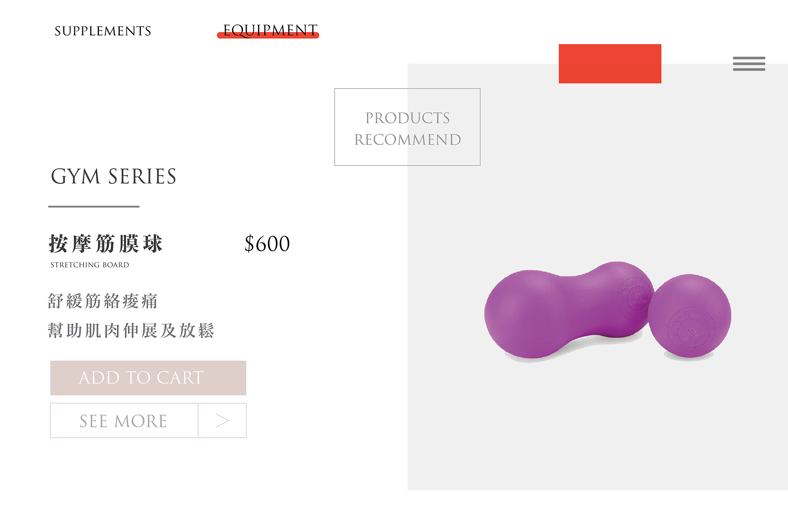This screenshot has width=788, height=532.
Task: Click the GYM SERIES heading
Action: [x=113, y=176]
